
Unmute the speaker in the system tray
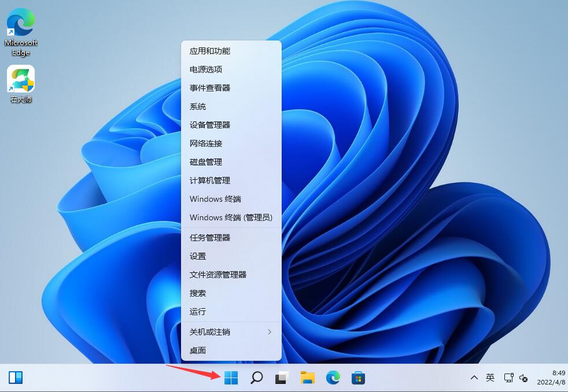point(523,379)
